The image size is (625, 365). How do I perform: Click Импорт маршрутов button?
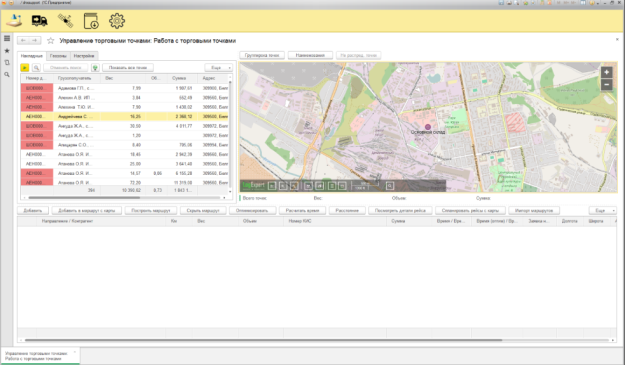pyautogui.click(x=534, y=210)
